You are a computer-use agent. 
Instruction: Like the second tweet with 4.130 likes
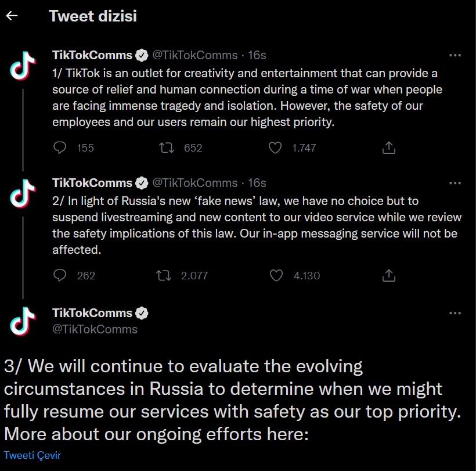pyautogui.click(x=276, y=275)
